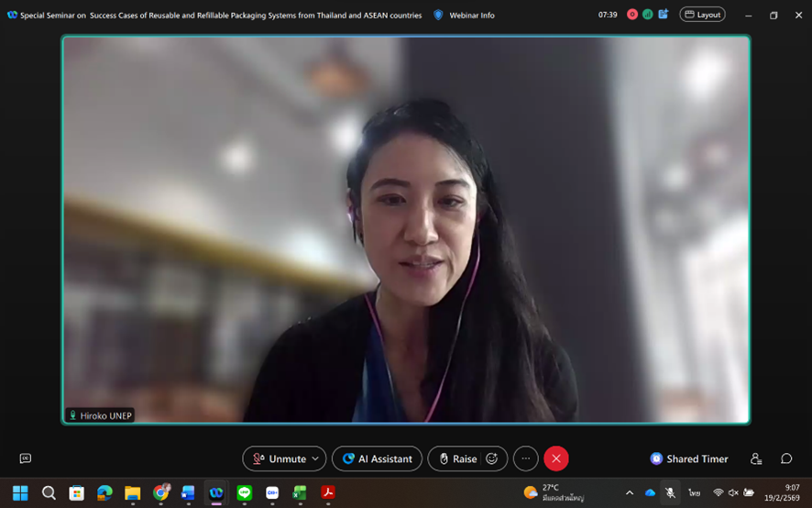Open Webinar Info

(x=464, y=16)
